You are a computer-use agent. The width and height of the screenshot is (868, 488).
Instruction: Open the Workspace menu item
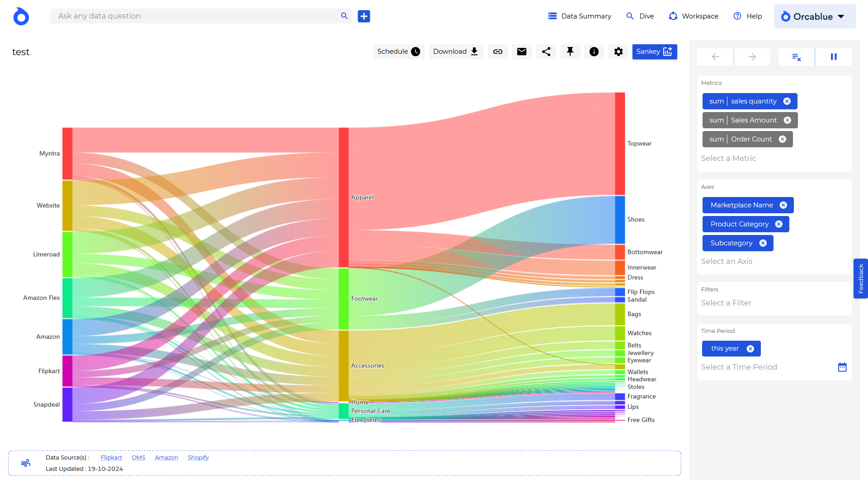pos(693,16)
